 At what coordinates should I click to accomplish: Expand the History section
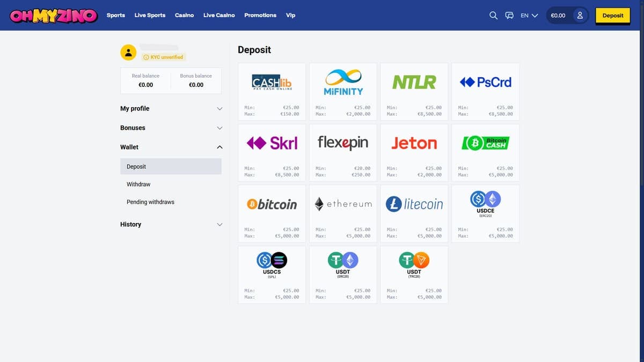coord(171,224)
